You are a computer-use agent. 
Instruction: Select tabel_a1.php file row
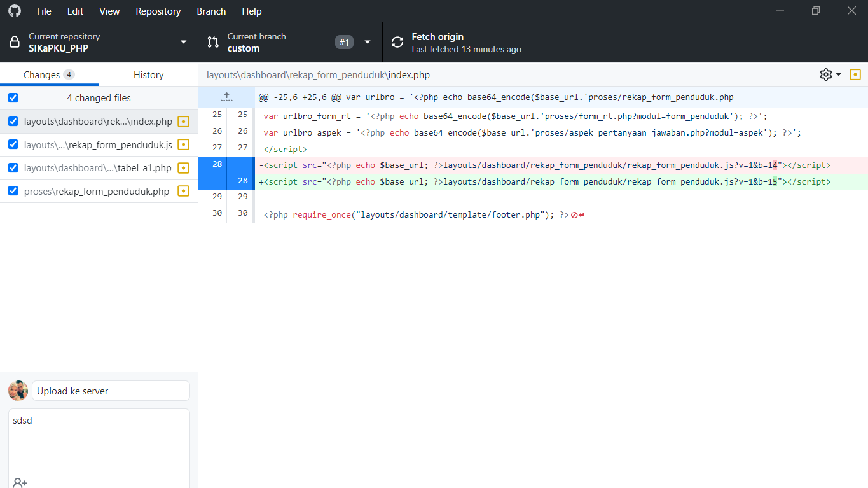99,168
